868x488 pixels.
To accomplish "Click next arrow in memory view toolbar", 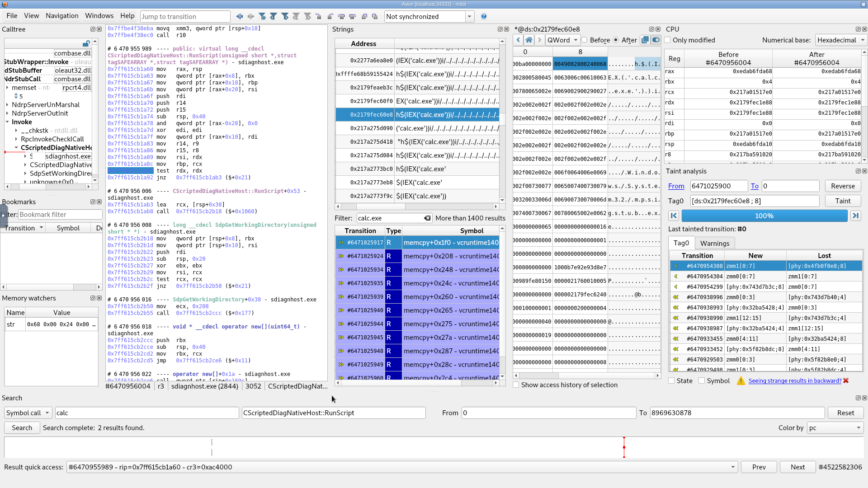I will coord(539,40).
